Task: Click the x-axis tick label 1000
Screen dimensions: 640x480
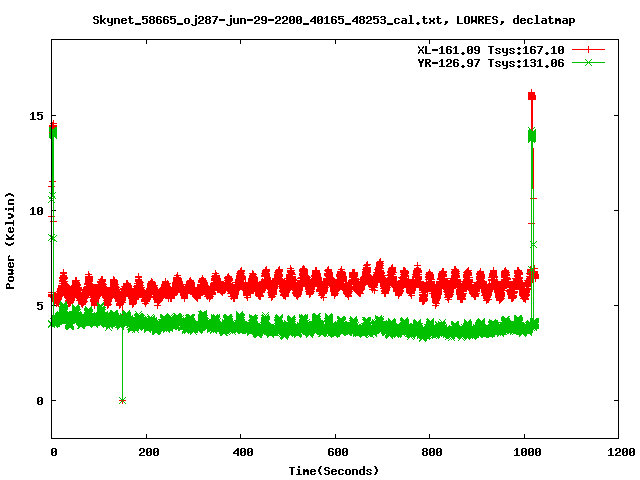Action: tap(527, 452)
